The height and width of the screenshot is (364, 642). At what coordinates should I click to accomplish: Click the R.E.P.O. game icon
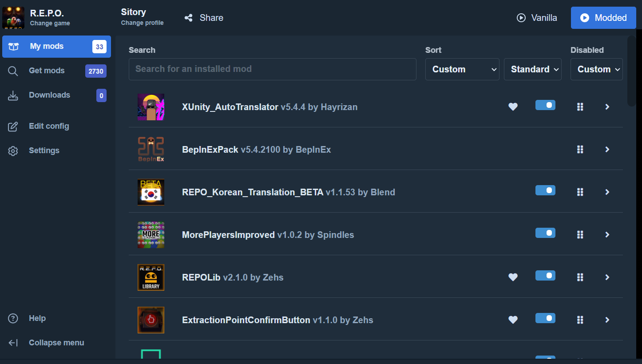13,18
